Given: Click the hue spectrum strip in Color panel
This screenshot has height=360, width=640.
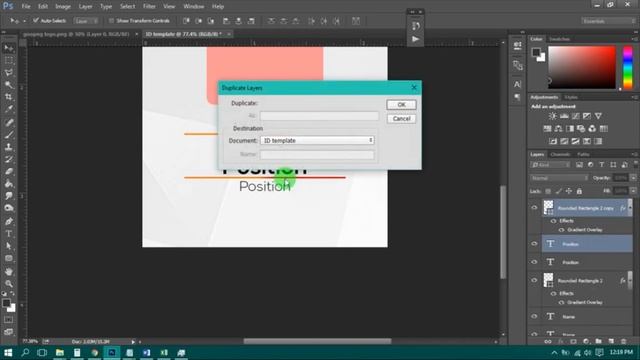Looking at the screenshot, I should pos(628,68).
